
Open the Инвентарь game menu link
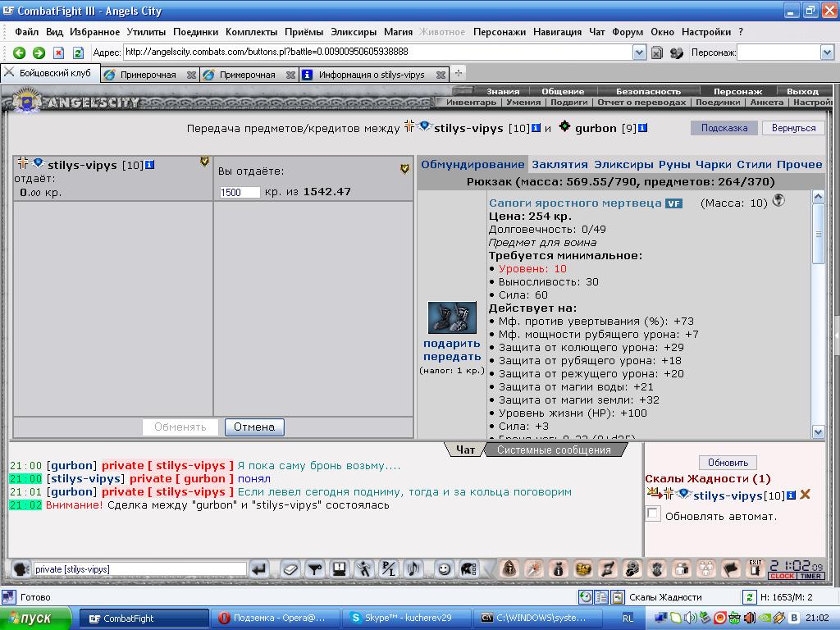click(471, 102)
